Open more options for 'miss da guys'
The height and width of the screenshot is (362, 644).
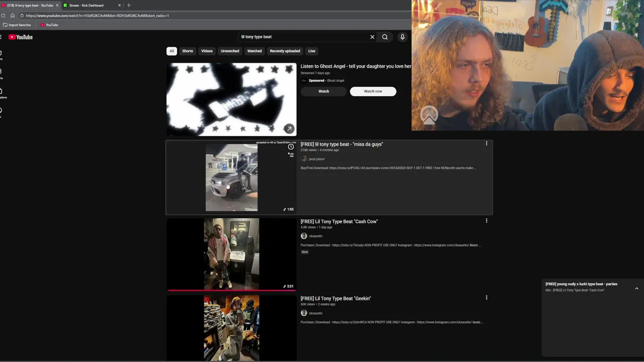coord(487,144)
